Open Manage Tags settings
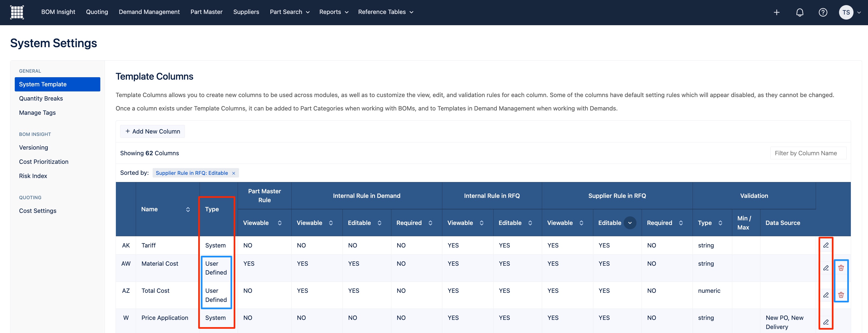This screenshot has height=333, width=868. click(37, 112)
